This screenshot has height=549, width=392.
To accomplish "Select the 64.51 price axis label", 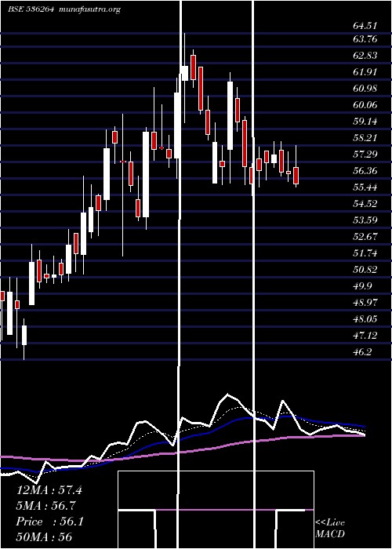I will [365, 26].
